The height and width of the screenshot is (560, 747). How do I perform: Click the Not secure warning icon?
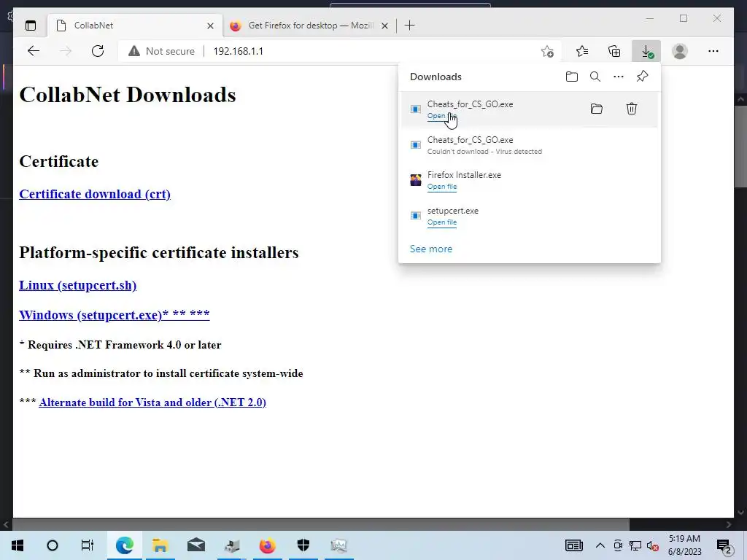point(134,51)
